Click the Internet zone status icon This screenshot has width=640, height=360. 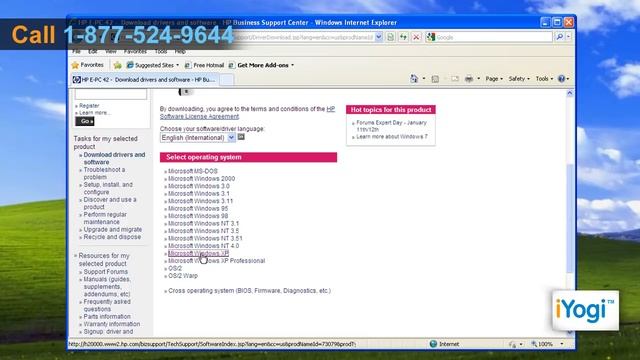(x=433, y=344)
